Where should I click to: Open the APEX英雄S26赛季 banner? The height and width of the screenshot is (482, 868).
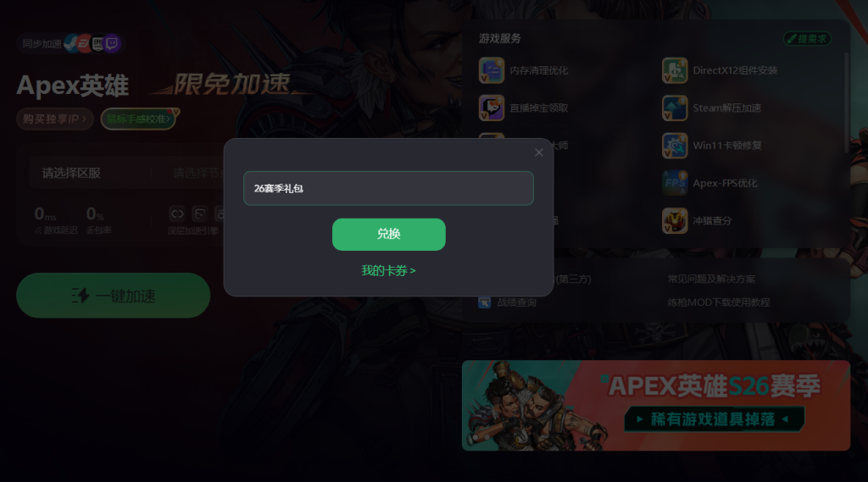click(656, 406)
